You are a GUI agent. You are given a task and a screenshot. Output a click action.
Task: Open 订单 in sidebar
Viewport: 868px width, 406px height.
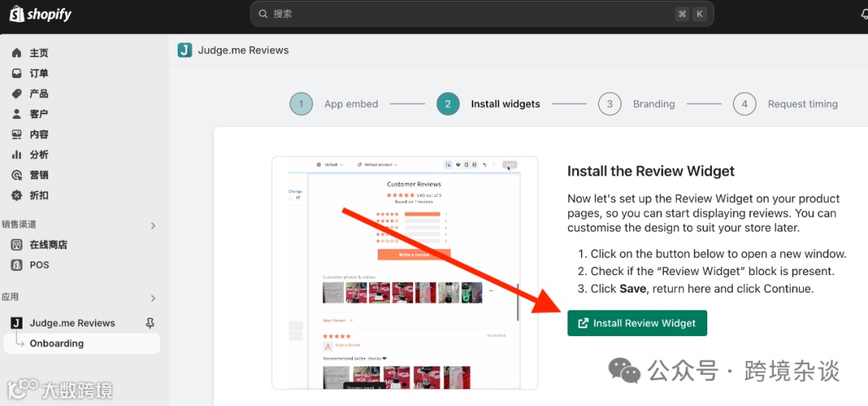click(39, 73)
